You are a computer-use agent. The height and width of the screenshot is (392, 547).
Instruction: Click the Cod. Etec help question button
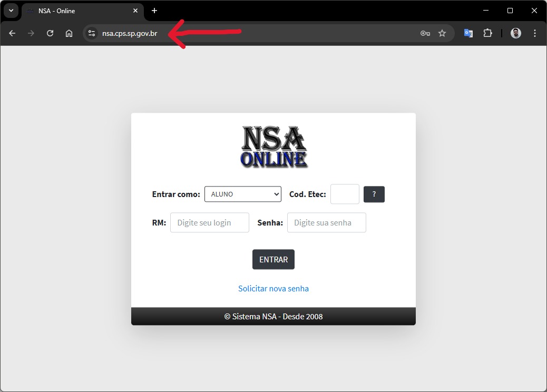click(374, 194)
